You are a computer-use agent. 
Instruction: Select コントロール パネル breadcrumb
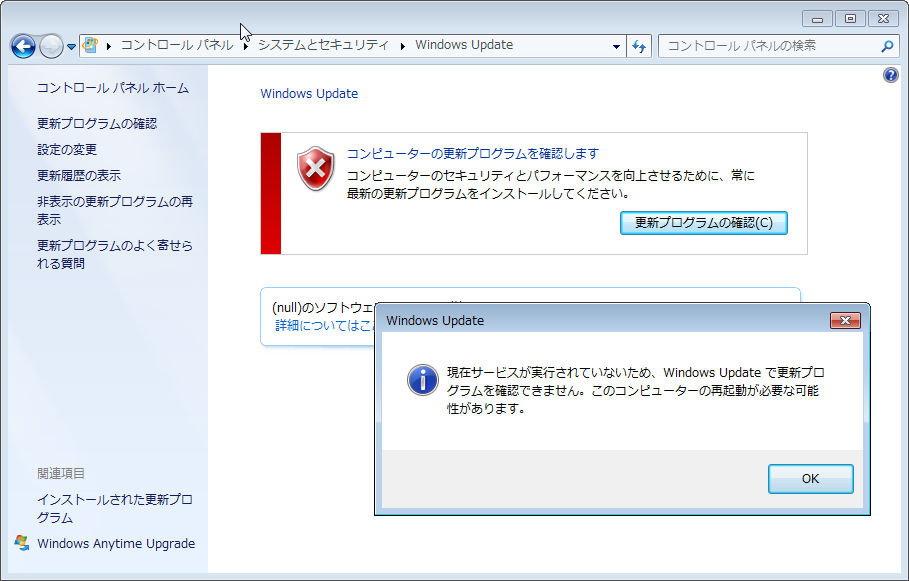click(x=177, y=45)
